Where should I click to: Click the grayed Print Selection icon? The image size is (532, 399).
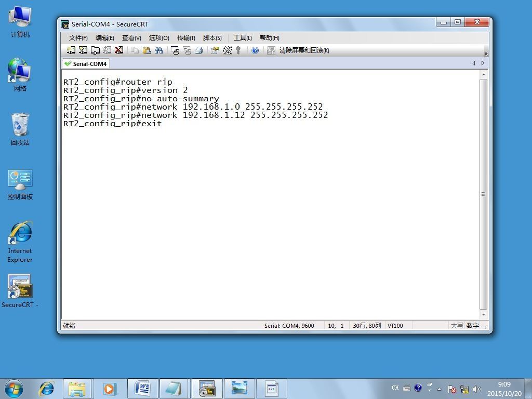pyautogui.click(x=187, y=50)
